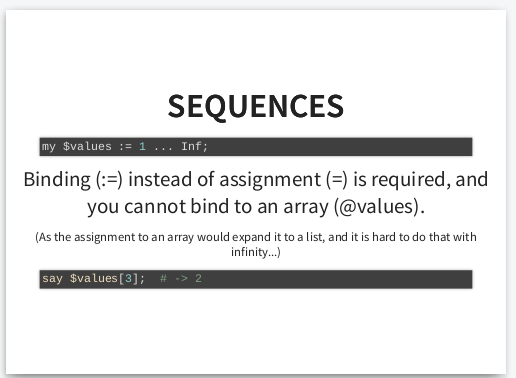Image resolution: width=516 pixels, height=378 pixels.
Task: Click the (@values) text in the paragraph
Action: (379, 207)
